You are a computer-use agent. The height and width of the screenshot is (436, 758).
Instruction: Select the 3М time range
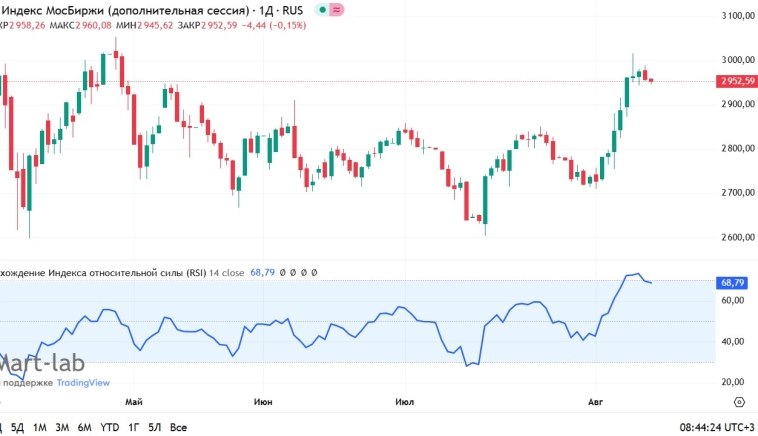62,427
